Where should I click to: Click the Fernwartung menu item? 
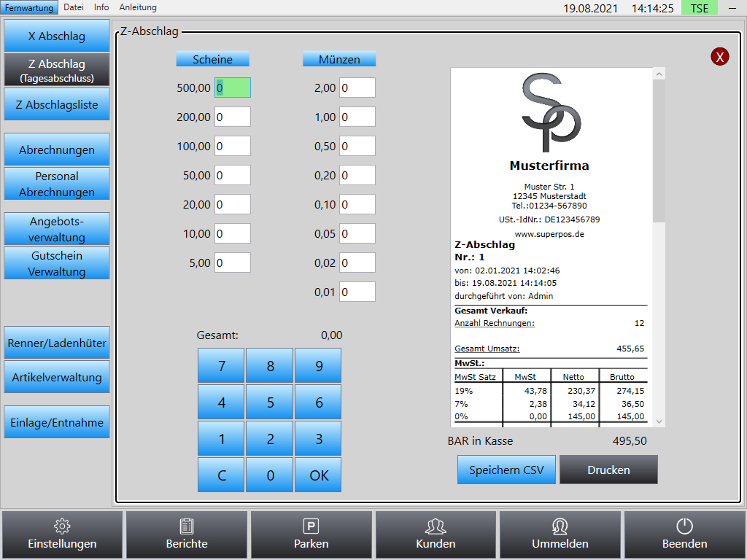pos(29,7)
